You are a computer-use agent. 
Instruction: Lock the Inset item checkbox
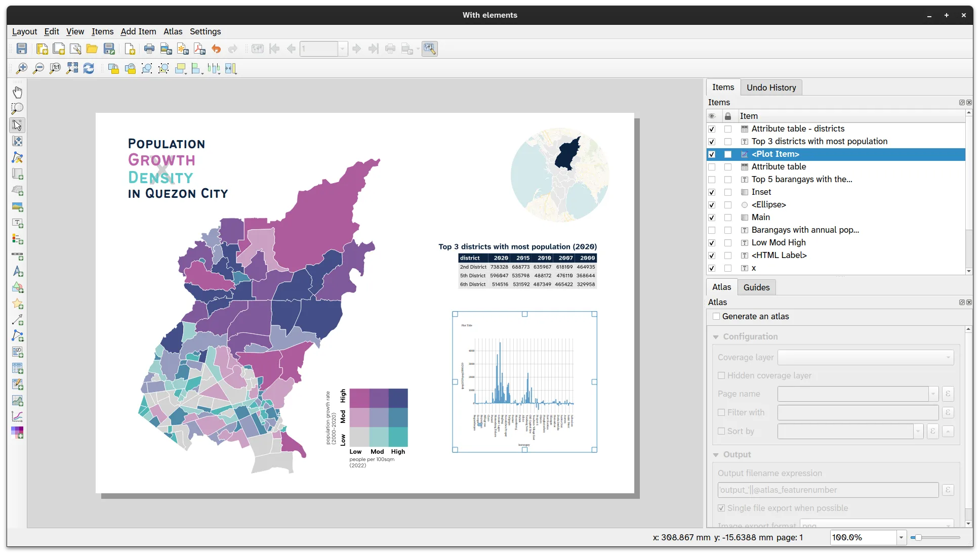[728, 192]
